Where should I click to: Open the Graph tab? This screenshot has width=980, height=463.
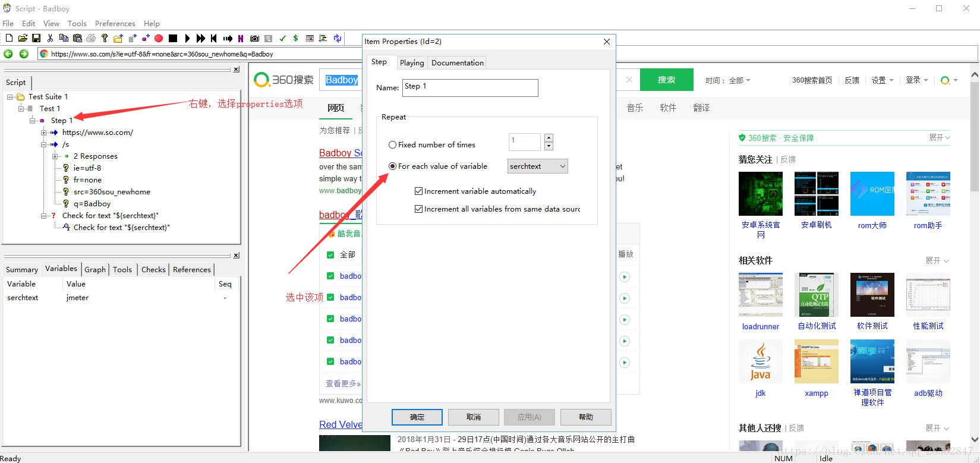click(x=95, y=270)
